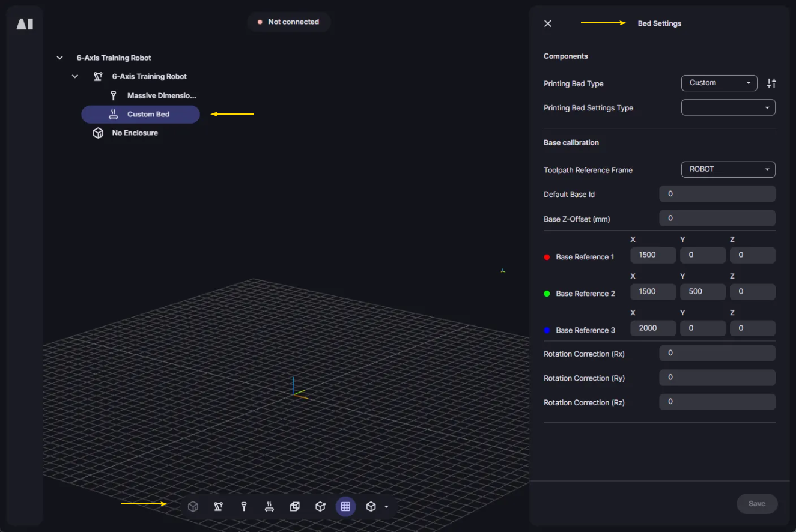Collapse the top-level 6-Axis Training Robot node
The image size is (796, 532).
pos(59,58)
